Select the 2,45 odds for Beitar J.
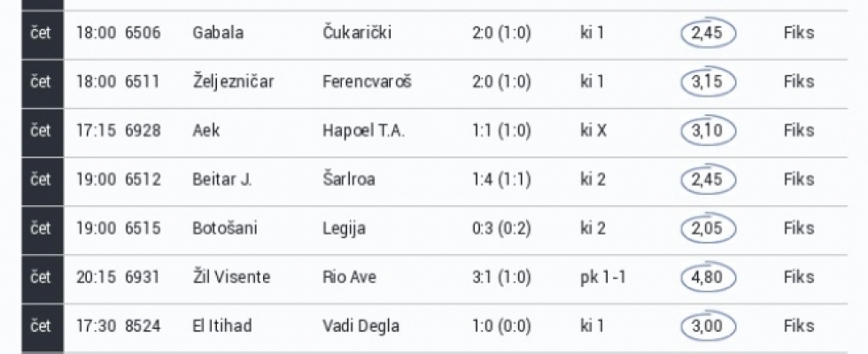 point(707,180)
